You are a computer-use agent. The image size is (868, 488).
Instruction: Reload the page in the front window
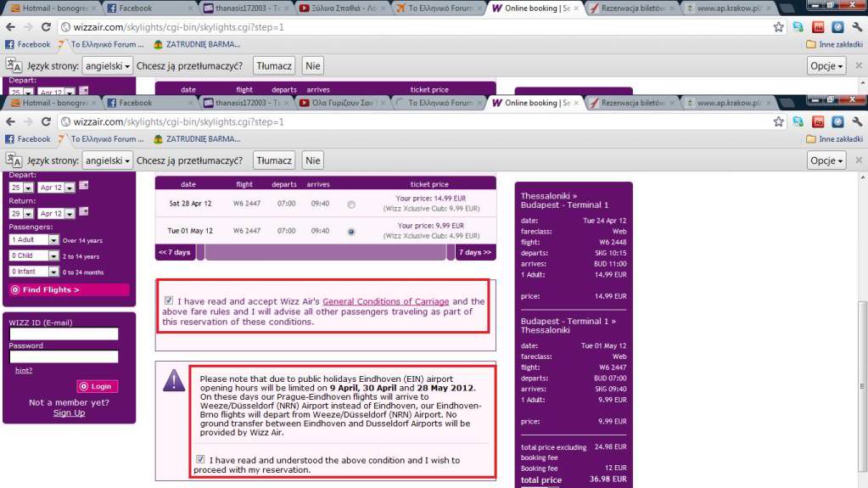(46, 121)
